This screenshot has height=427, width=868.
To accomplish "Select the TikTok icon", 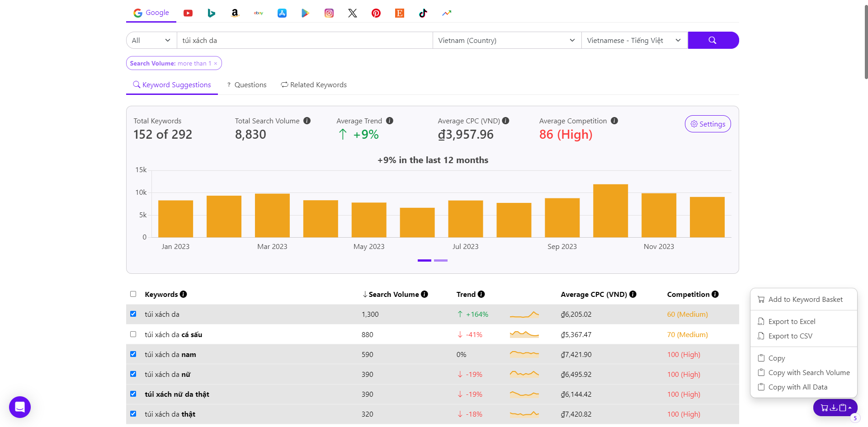I will pos(423,13).
